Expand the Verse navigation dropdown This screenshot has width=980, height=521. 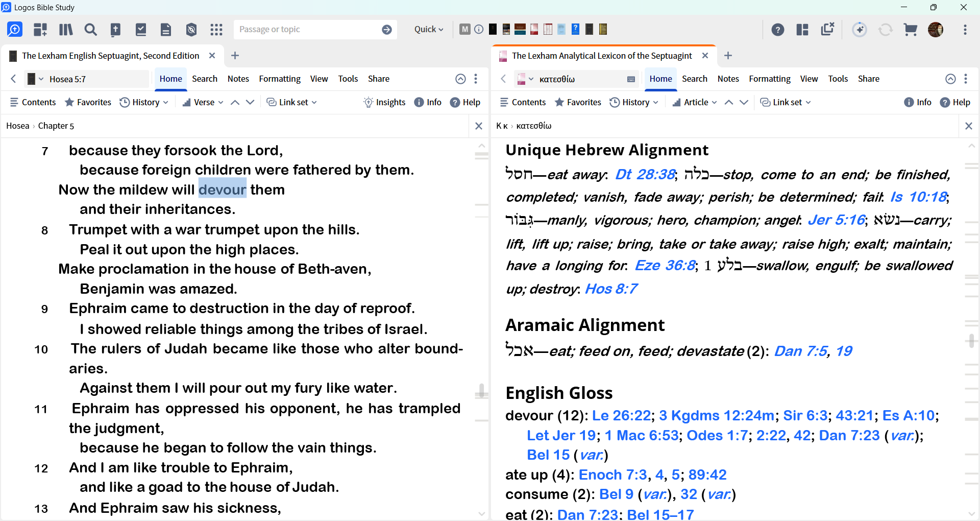[203, 102]
